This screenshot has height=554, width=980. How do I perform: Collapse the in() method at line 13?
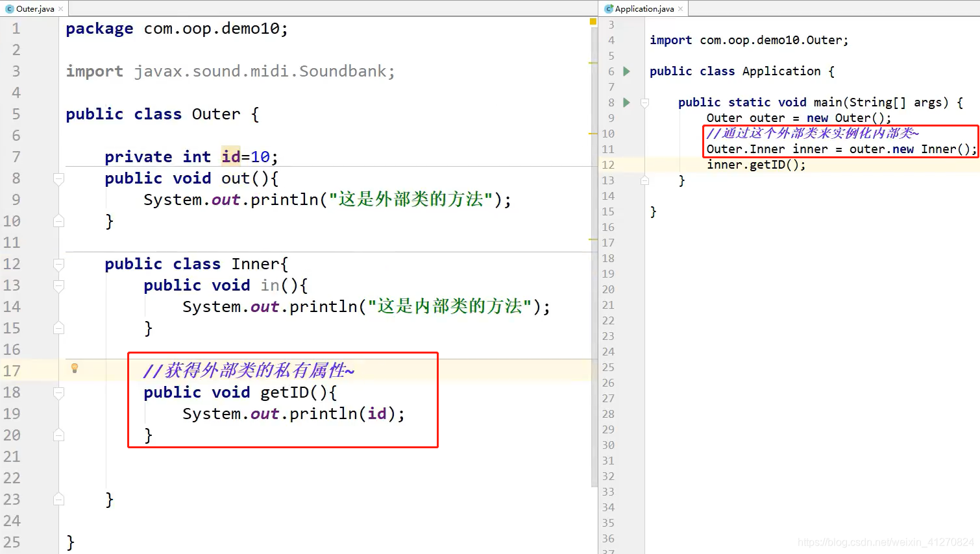tap(58, 285)
